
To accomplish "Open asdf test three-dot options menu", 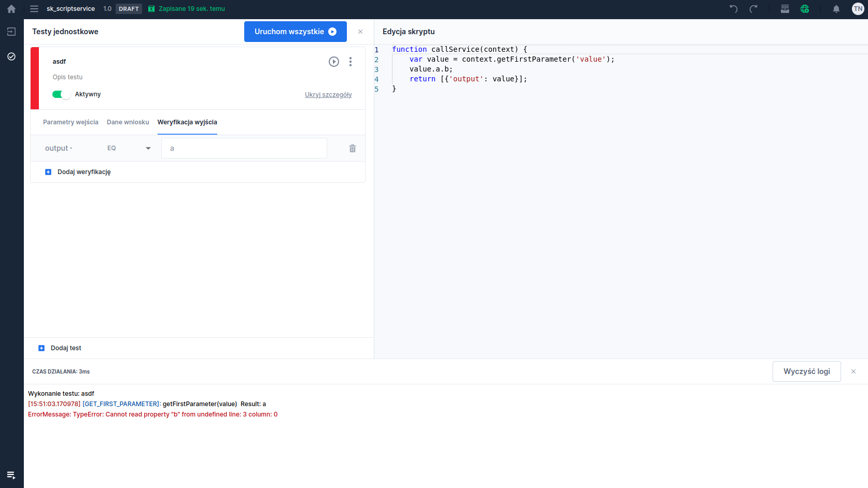I will point(351,62).
